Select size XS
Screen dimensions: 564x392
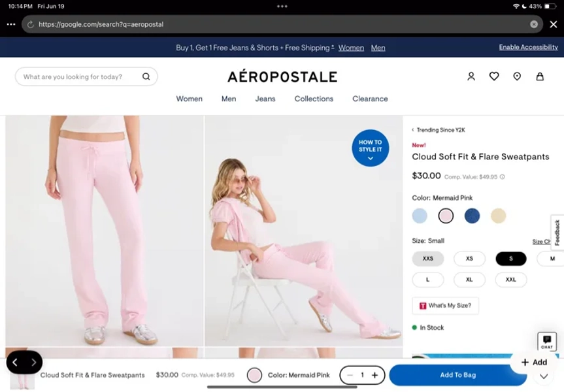coord(469,259)
